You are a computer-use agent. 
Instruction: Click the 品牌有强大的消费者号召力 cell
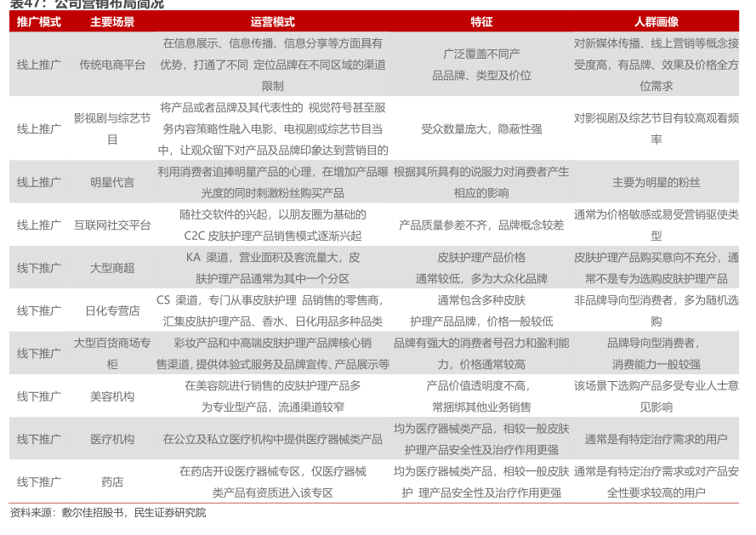[x=481, y=354]
